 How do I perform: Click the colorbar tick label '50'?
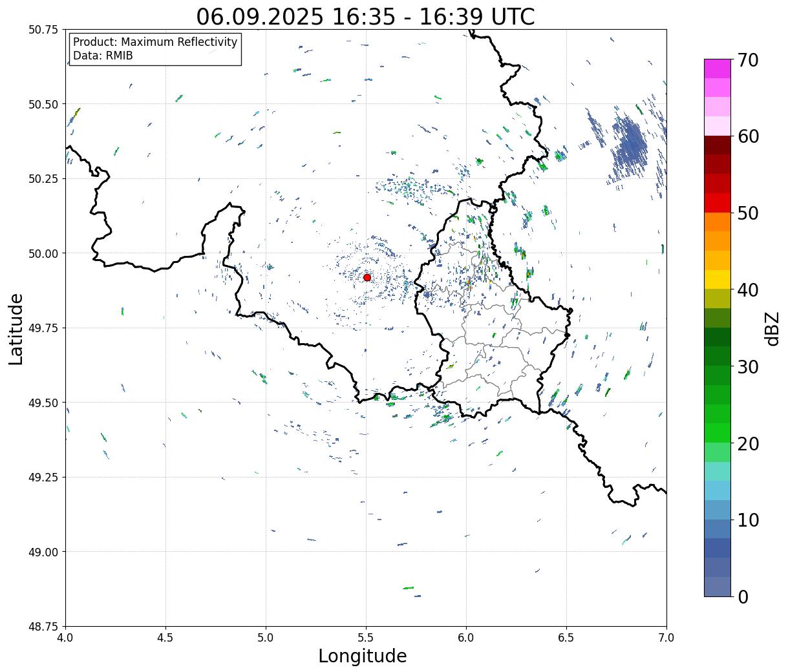(747, 213)
